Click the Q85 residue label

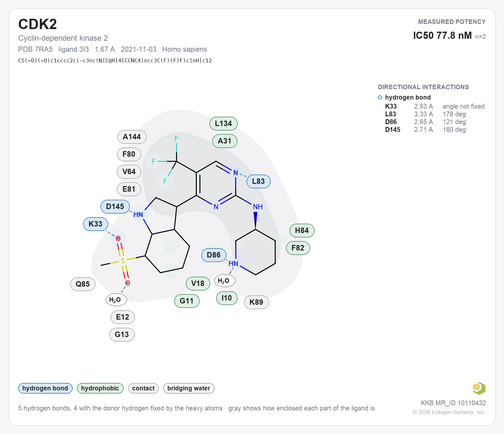[x=83, y=284]
